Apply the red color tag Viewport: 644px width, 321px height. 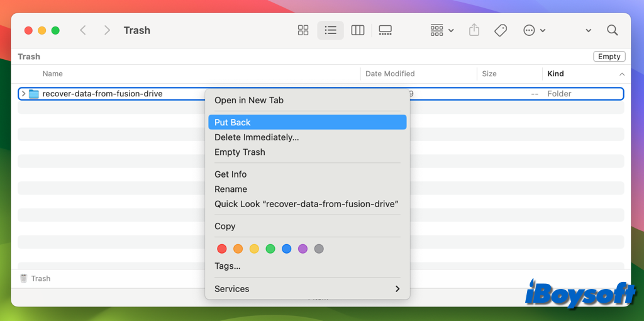[221, 249]
